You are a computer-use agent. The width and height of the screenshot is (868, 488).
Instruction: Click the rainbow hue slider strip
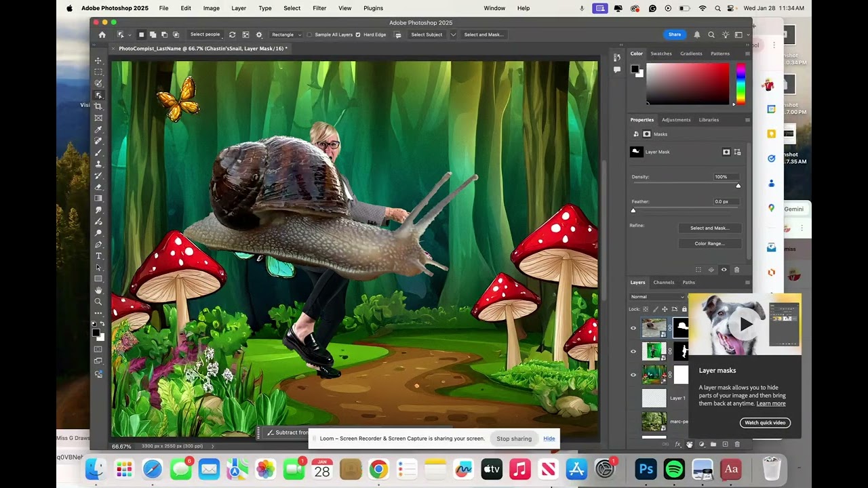pyautogui.click(x=741, y=83)
